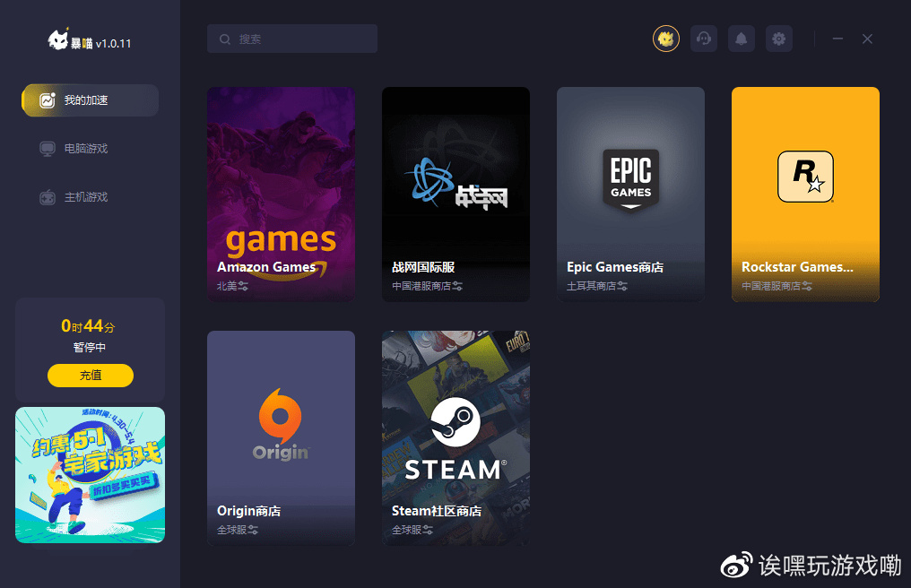The width and height of the screenshot is (911, 588).
Task: Click the v1.0.11 version label
Action: pyautogui.click(x=113, y=44)
